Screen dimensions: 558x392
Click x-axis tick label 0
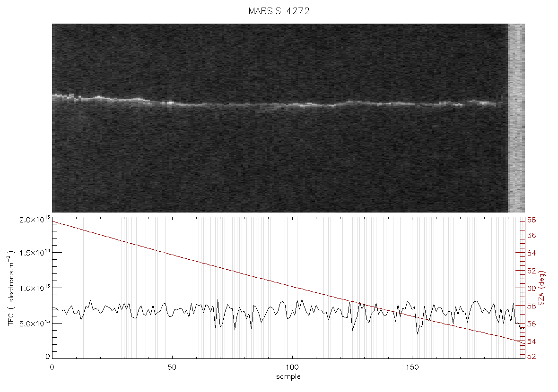(52, 367)
